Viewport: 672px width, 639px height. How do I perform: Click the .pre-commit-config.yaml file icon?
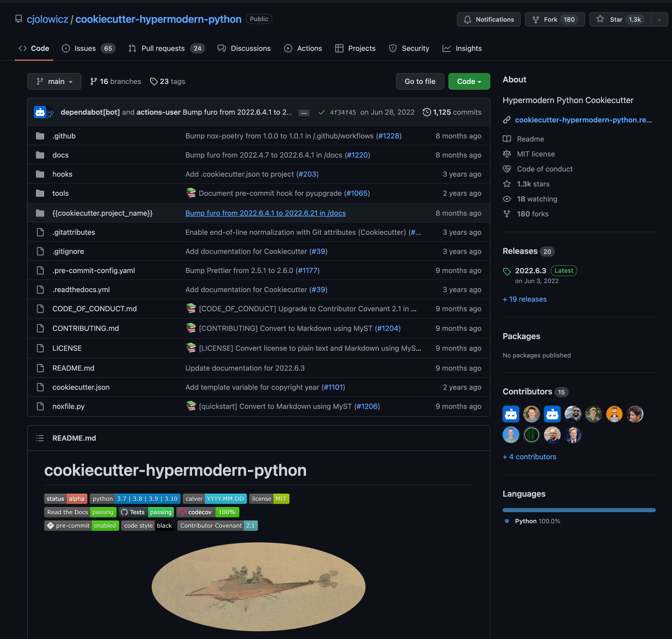40,270
